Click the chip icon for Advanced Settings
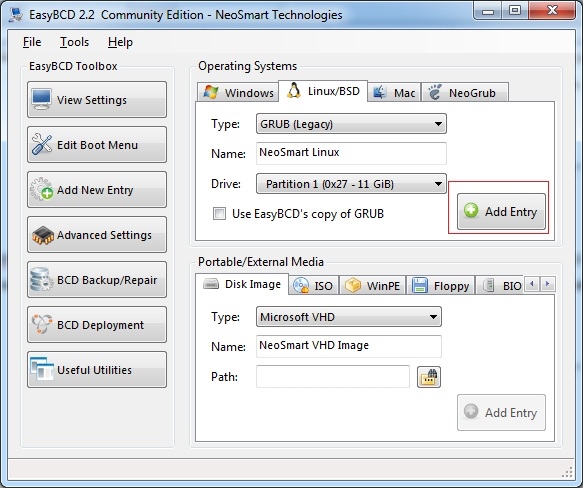583x488 pixels. 42,235
